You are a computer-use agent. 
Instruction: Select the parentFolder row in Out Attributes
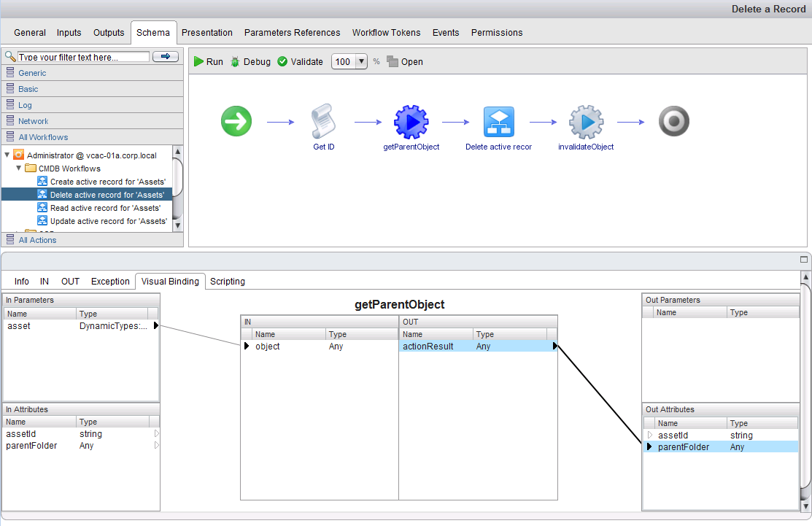point(720,446)
